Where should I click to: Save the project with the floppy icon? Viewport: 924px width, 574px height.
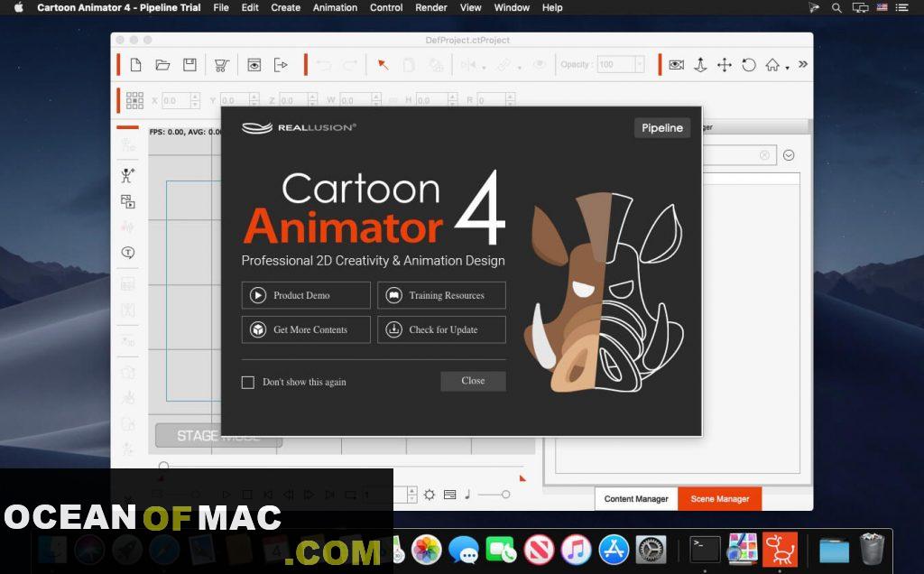pos(189,65)
